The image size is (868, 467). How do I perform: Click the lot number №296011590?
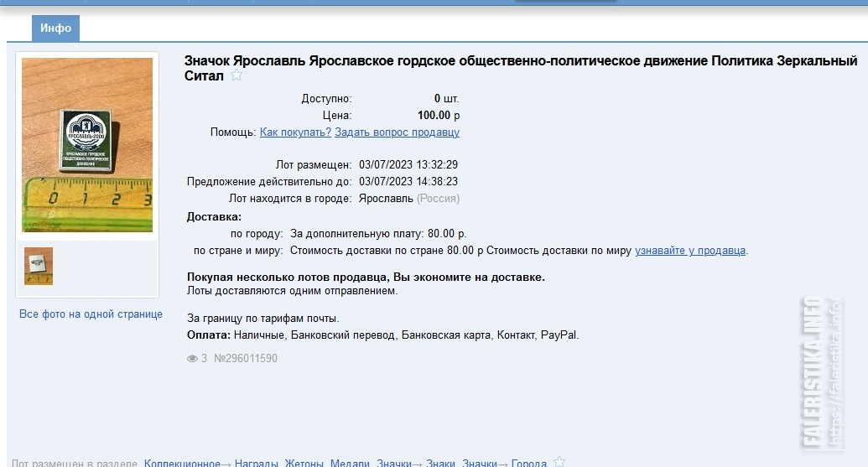[x=246, y=359]
